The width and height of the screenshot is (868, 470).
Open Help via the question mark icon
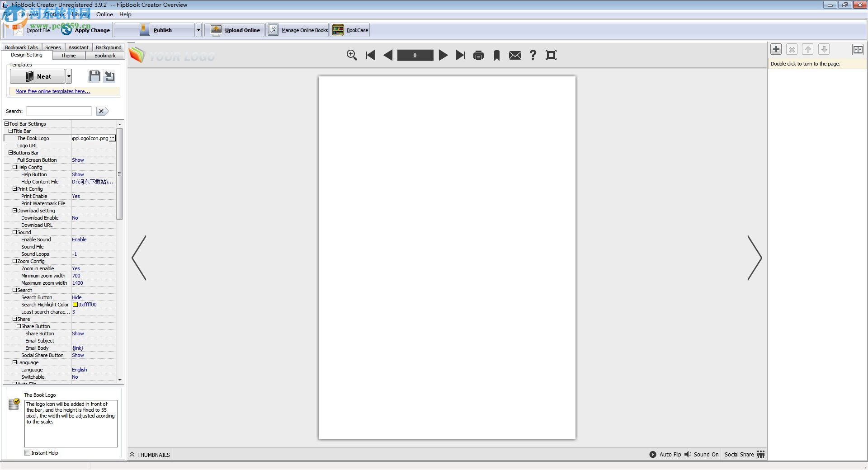tap(533, 55)
